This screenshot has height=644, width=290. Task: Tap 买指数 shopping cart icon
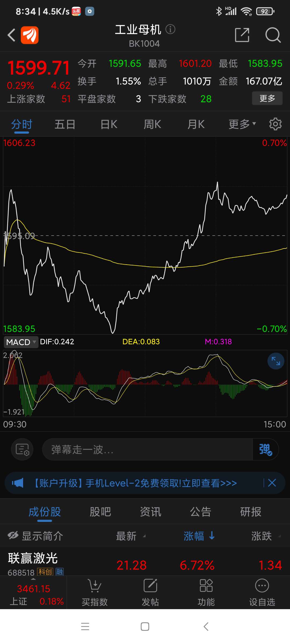(95, 586)
